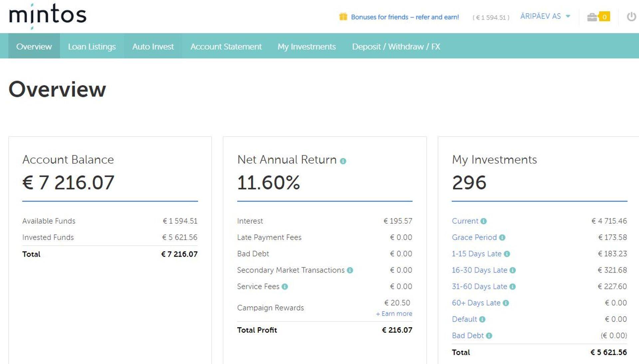Viewport: 639px width, 364px height.
Task: Open the Current investments link
Action: pyautogui.click(x=465, y=221)
